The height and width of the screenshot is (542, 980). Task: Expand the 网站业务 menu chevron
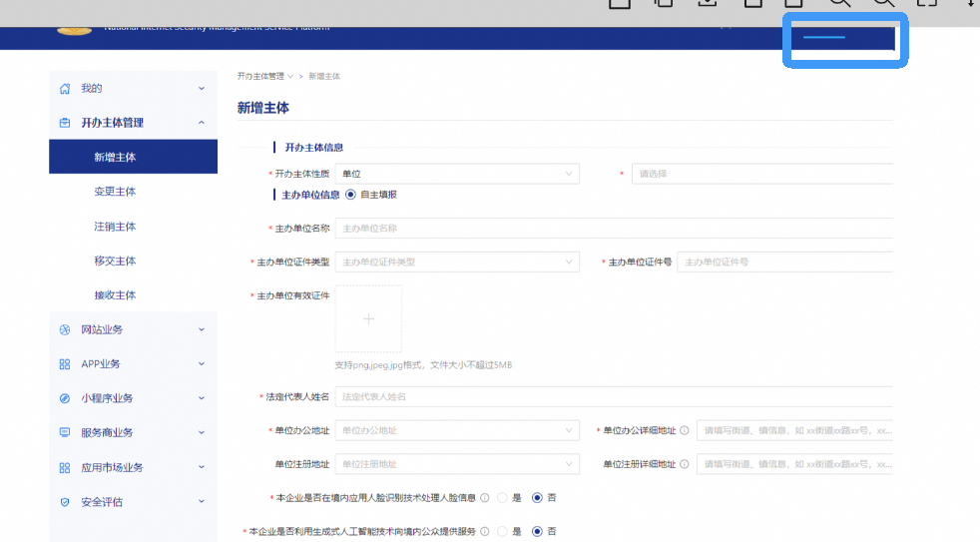(202, 329)
